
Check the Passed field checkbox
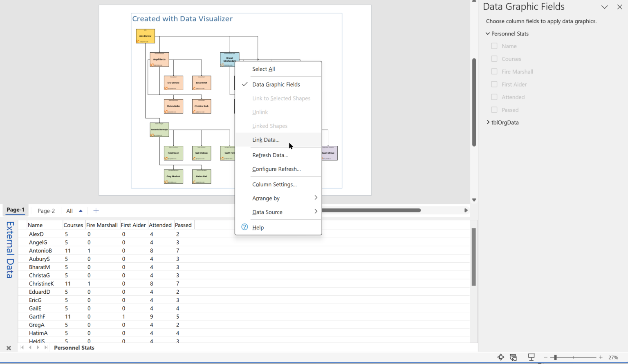click(x=494, y=109)
